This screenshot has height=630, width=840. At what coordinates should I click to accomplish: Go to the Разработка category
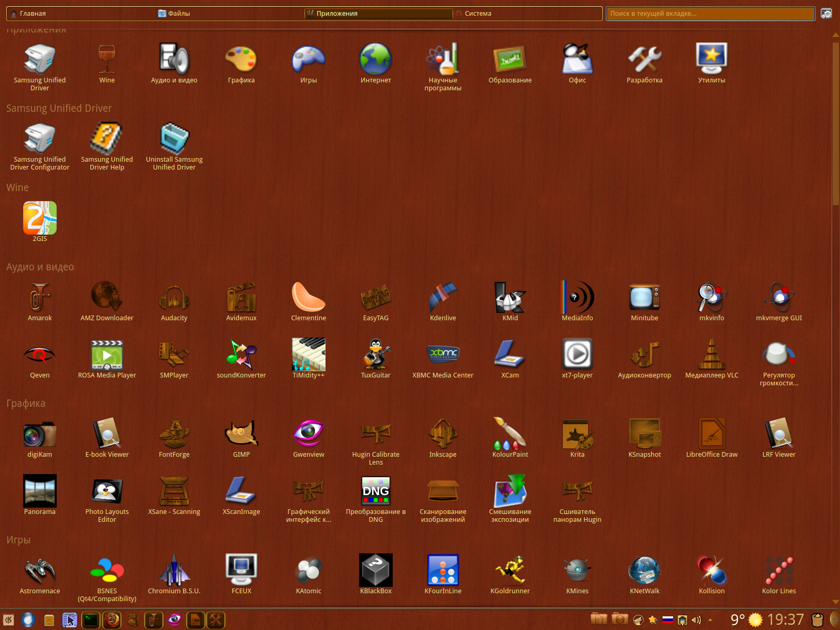tap(645, 64)
